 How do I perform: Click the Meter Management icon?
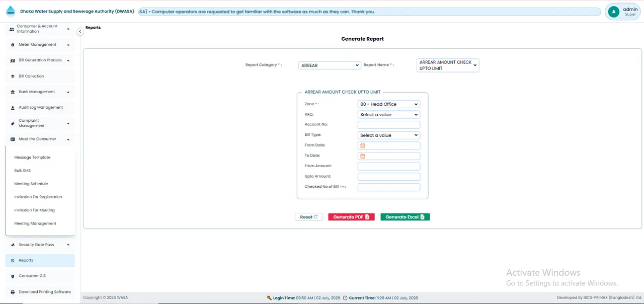click(13, 45)
